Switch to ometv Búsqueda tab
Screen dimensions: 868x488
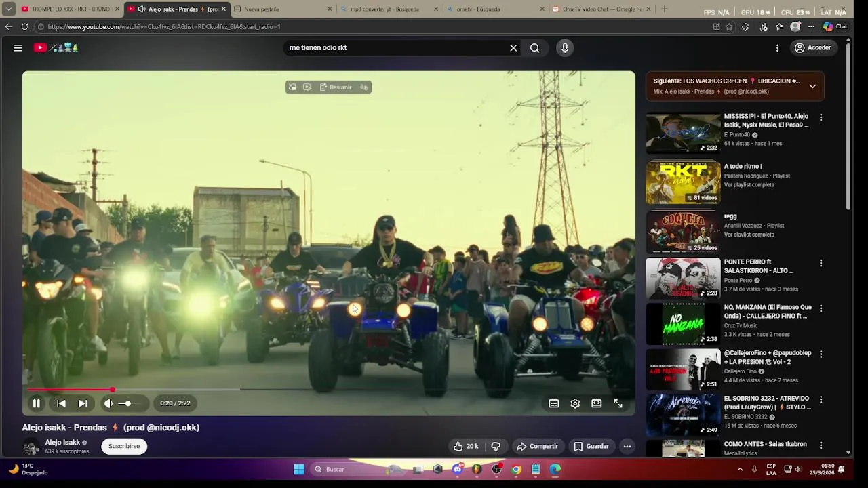click(495, 9)
